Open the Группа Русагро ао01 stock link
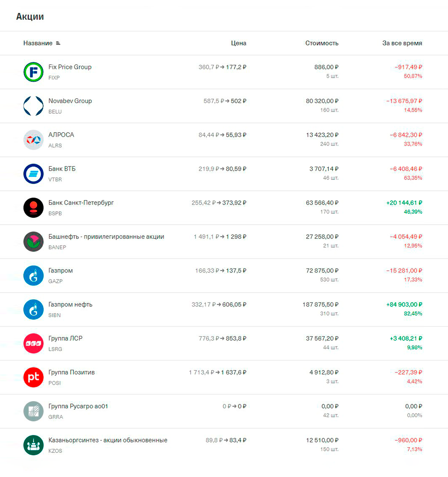 tap(78, 406)
